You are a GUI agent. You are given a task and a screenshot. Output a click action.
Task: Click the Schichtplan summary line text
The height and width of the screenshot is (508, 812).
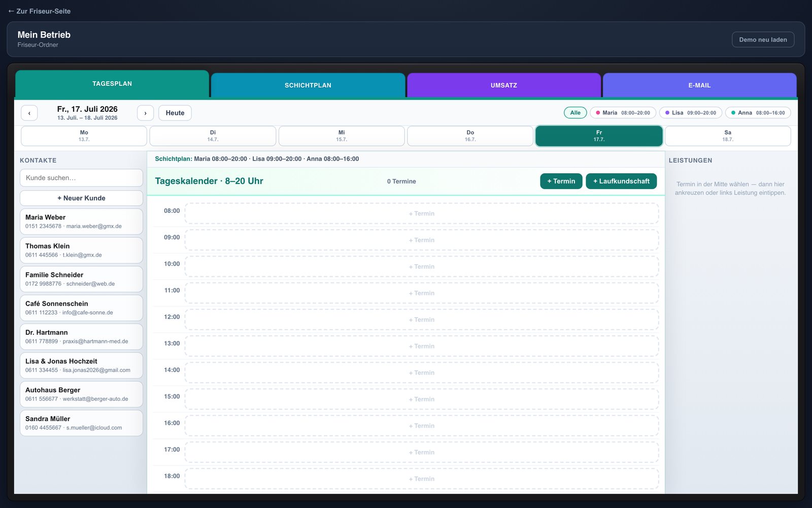point(257,159)
